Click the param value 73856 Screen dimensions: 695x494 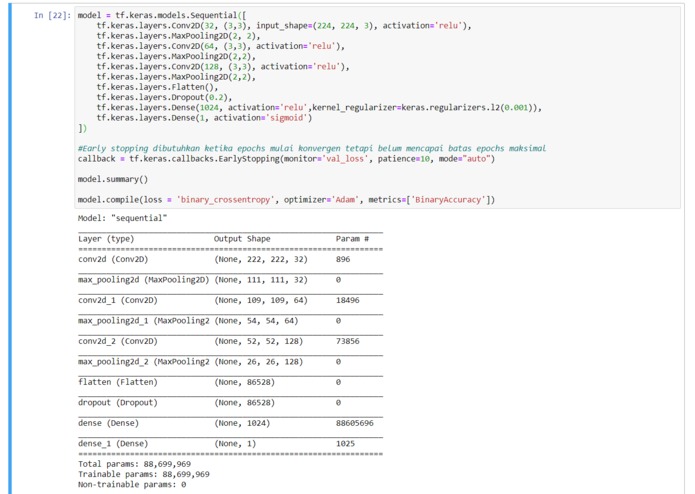pyautogui.click(x=348, y=341)
